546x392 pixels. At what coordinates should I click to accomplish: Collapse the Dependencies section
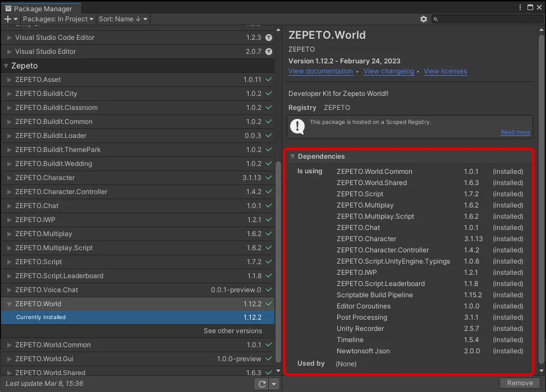pos(292,156)
